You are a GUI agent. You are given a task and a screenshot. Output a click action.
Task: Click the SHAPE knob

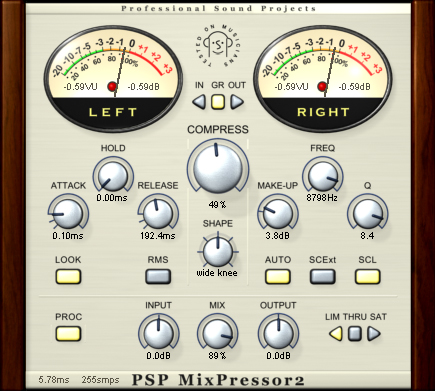[218, 252]
